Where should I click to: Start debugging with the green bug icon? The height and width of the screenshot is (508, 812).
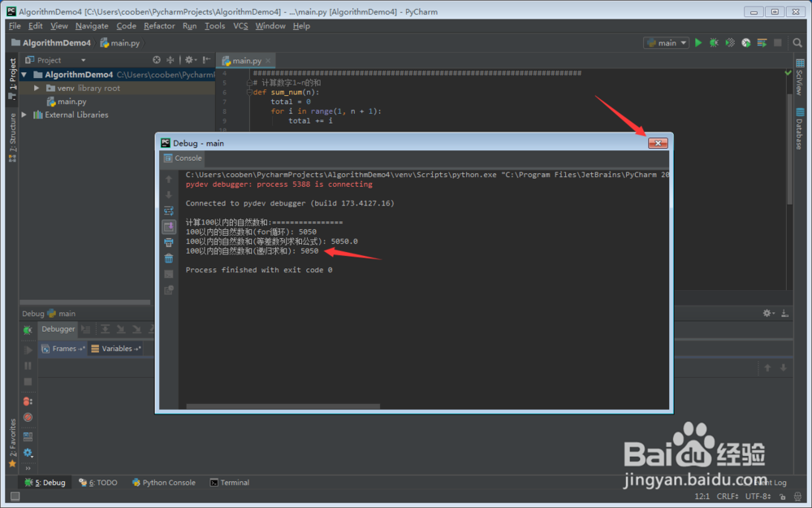click(714, 43)
